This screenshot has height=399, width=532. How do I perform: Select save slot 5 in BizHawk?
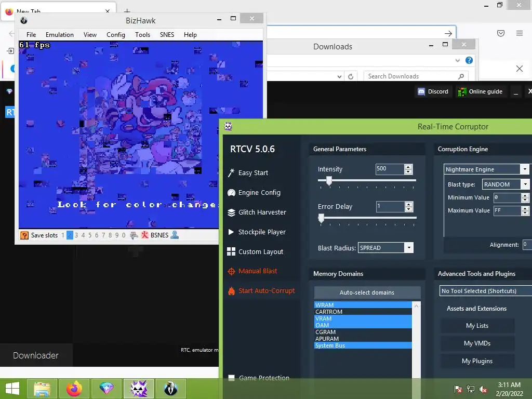click(90, 235)
